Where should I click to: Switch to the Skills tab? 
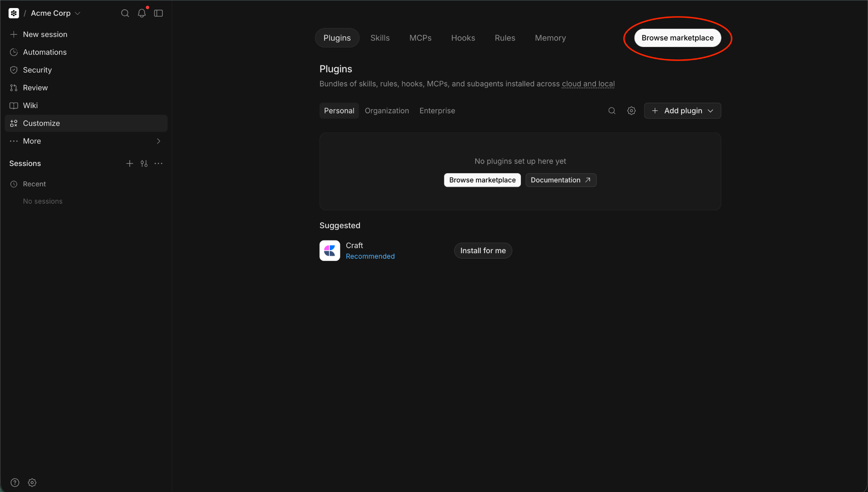point(380,38)
